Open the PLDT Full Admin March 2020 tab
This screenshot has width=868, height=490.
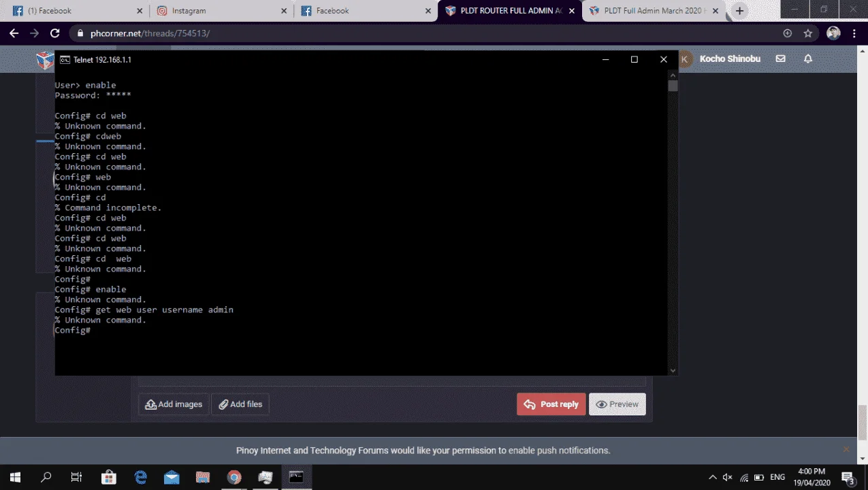(x=654, y=11)
